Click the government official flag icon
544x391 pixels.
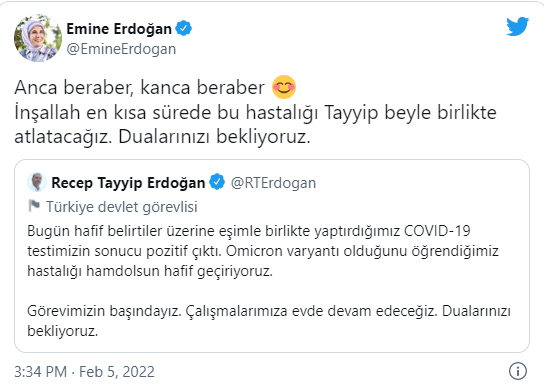coord(34,206)
